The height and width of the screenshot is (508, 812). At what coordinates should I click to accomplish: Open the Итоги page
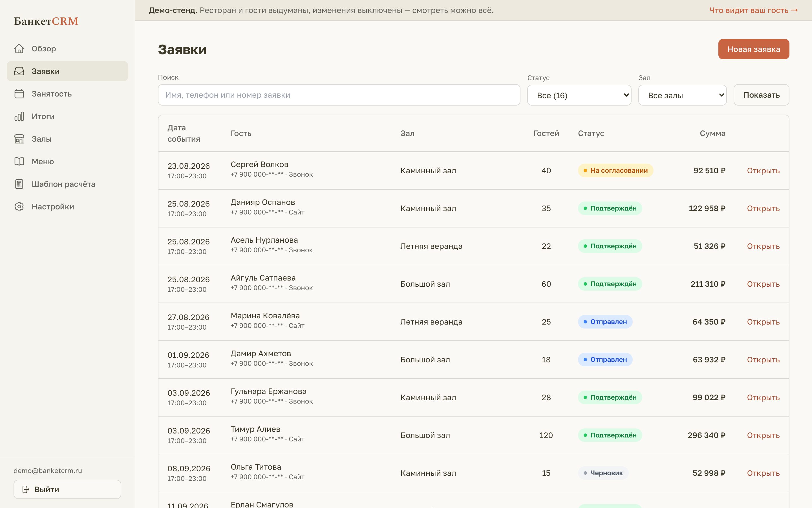(x=67, y=116)
